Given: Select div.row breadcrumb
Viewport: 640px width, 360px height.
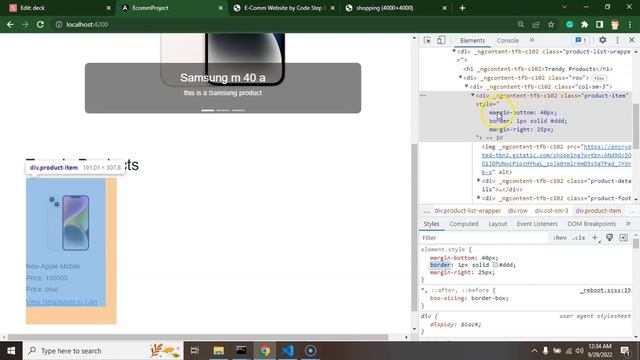Looking at the screenshot, I should [518, 211].
